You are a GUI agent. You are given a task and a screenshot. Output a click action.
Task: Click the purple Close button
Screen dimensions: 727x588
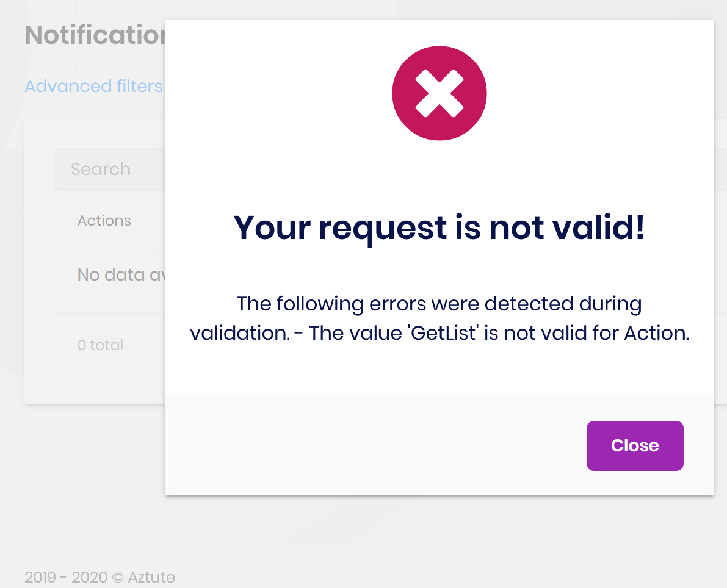tap(635, 446)
